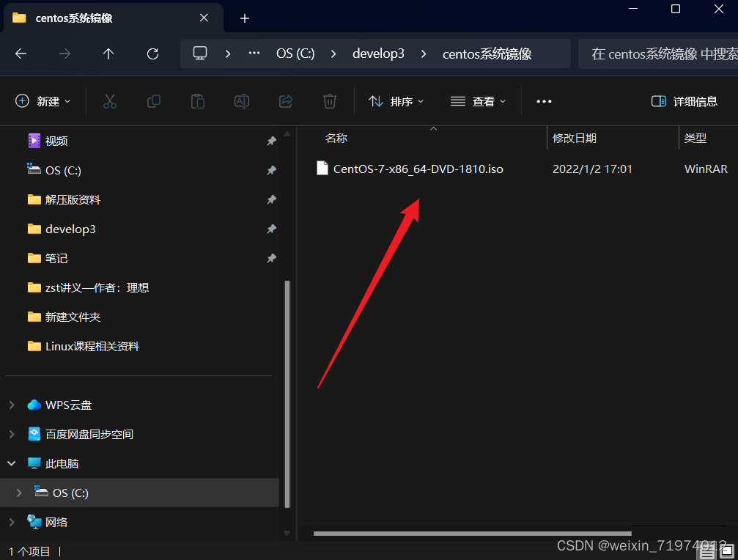Switch to details list view icon
The width and height of the screenshot is (738, 560).
[707, 551]
